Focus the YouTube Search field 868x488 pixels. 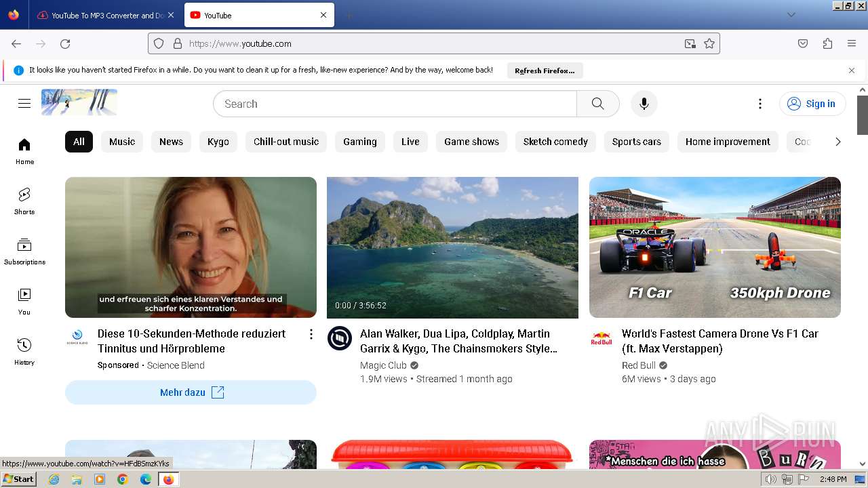click(395, 104)
